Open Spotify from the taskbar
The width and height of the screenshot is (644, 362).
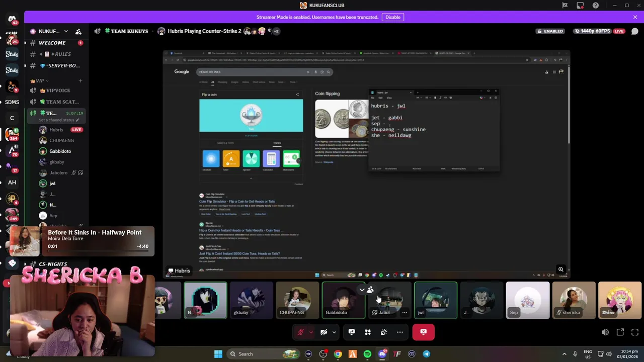367,354
